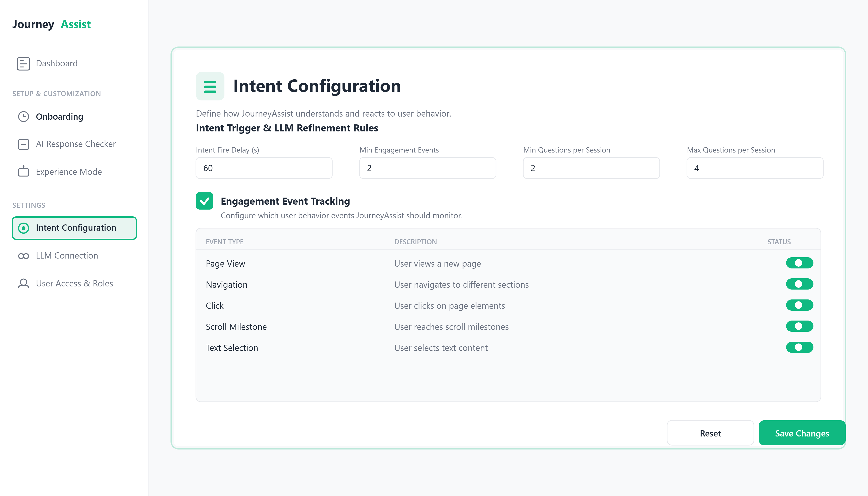Select the Max Questions per Session field

pos(755,168)
